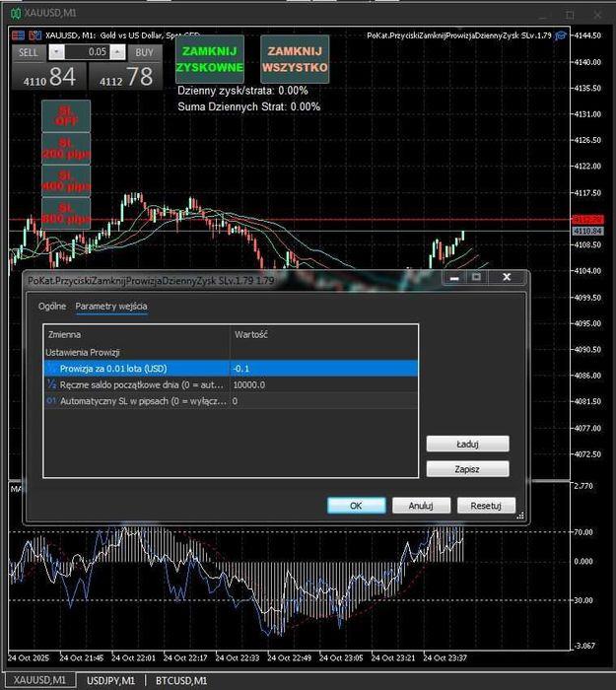The height and width of the screenshot is (690, 616).
Task: Click the row icon beside Prowizja za 0.01 lota
Action: tap(51, 369)
